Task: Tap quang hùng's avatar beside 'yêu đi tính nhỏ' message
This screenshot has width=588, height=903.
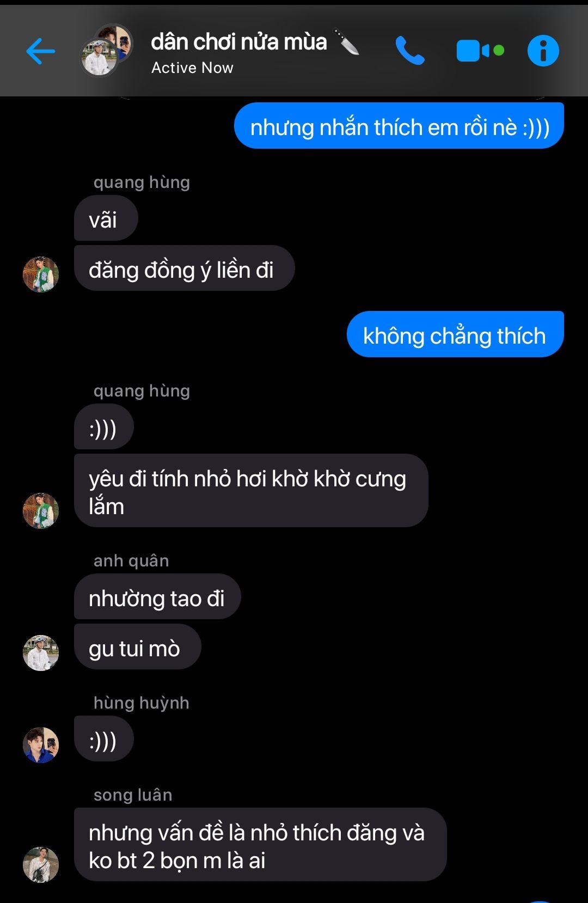Action: pos(41,511)
